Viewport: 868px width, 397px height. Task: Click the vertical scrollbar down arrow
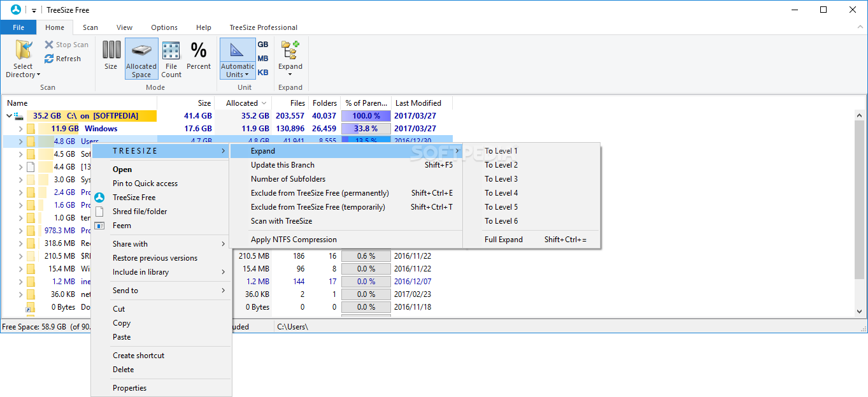tap(859, 311)
